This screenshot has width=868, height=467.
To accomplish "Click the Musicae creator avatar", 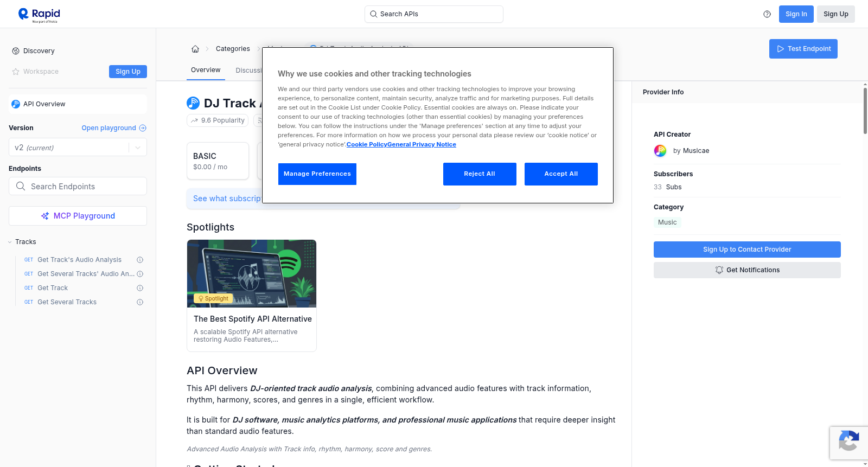I will click(660, 151).
